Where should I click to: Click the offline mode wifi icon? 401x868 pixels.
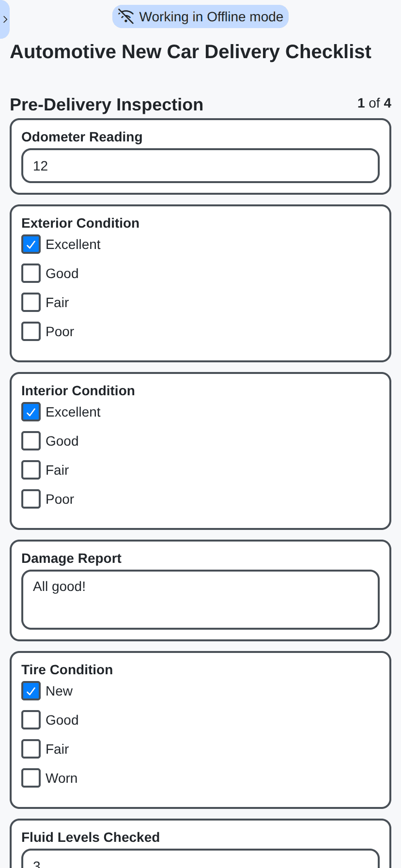(x=126, y=16)
